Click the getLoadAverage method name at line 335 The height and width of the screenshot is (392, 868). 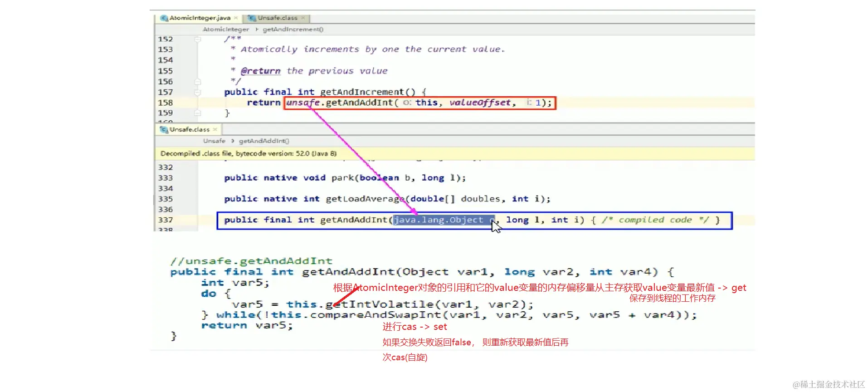tap(365, 199)
